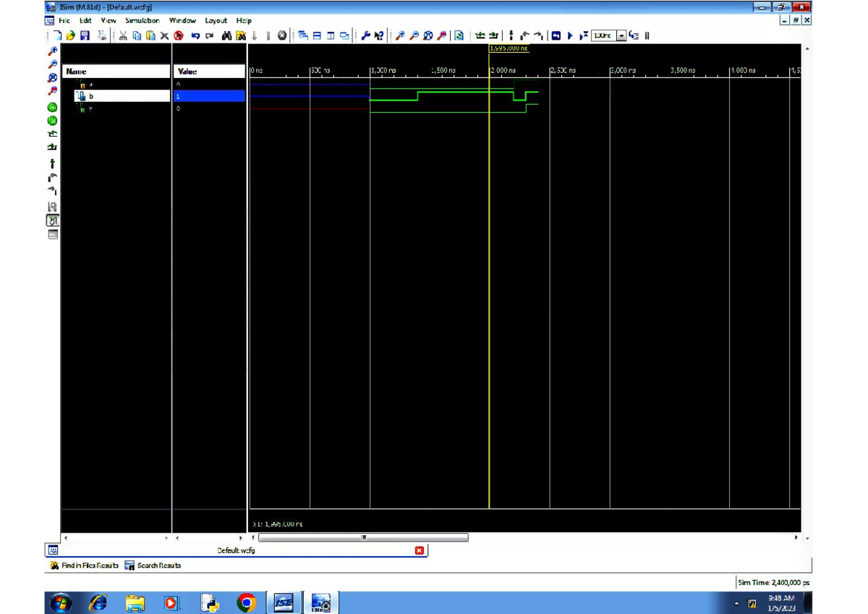Close the Default.wcfg tab
868x614 pixels.
pyautogui.click(x=420, y=550)
